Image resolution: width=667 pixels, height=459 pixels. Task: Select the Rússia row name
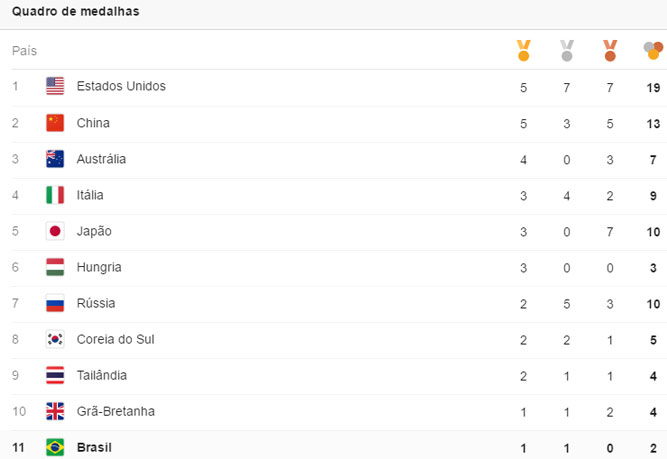(x=96, y=303)
